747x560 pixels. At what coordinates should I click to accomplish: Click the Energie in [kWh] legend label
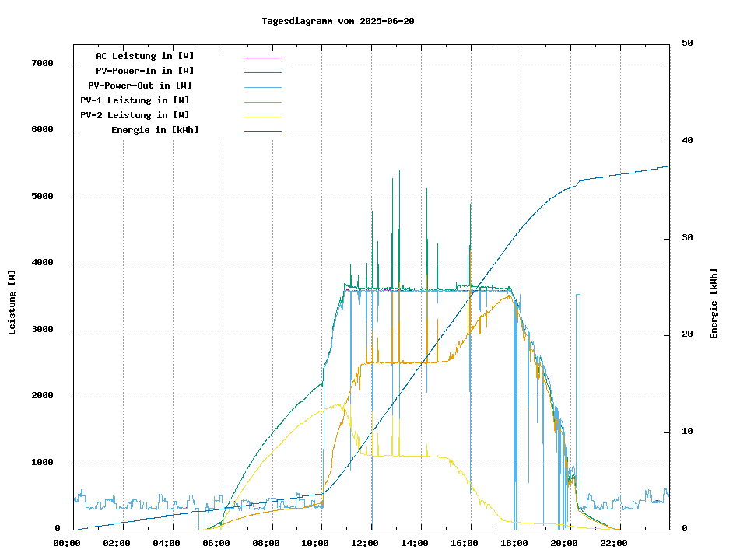[155, 130]
